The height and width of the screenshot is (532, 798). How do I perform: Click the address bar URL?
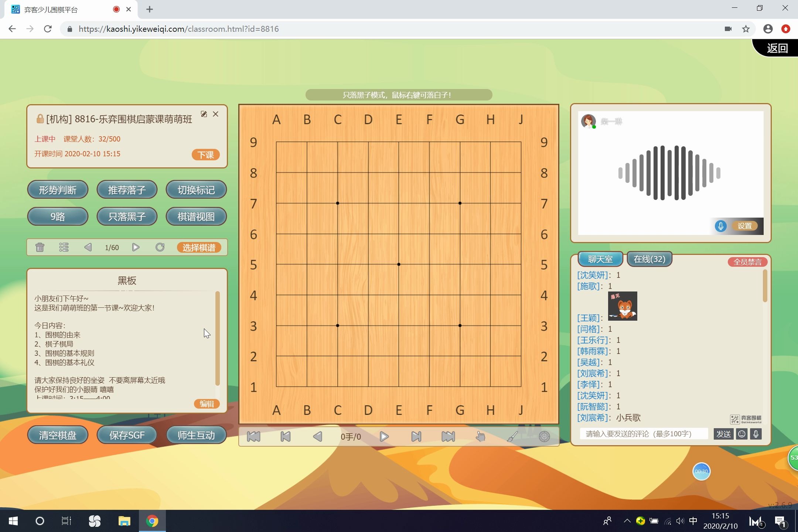(x=179, y=29)
